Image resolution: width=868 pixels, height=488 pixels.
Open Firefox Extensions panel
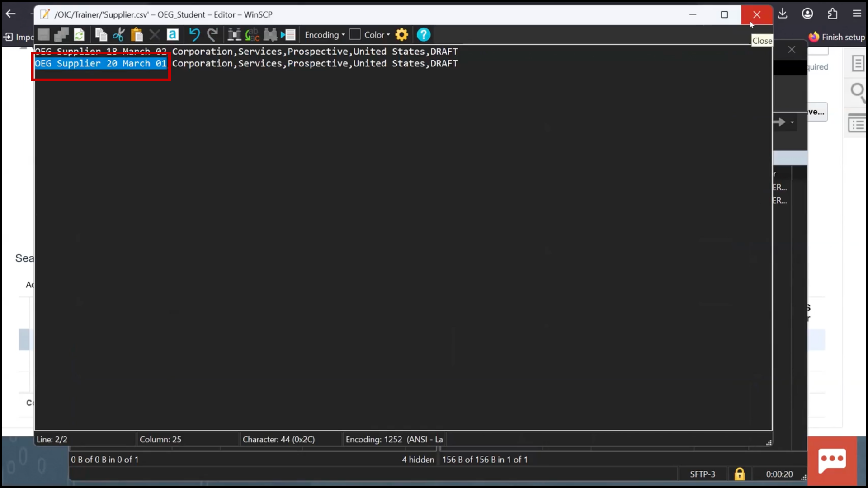832,14
